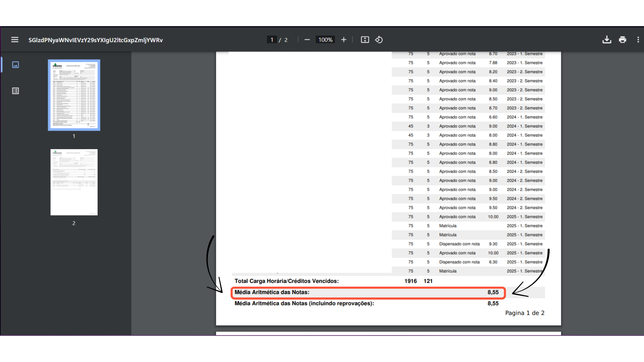Toggle the sidebar hamburger menu
Viewport: 644px width, 362px height.
coord(15,40)
